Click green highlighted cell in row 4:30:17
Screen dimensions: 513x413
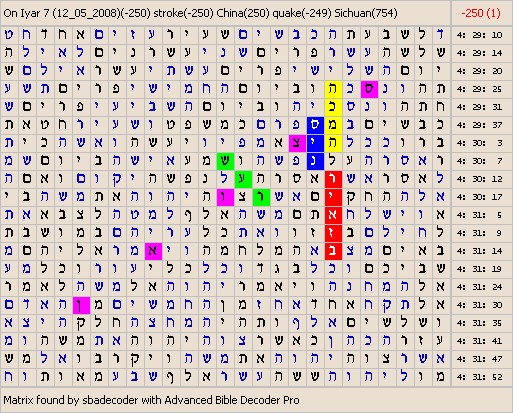pyautogui.click(x=261, y=197)
